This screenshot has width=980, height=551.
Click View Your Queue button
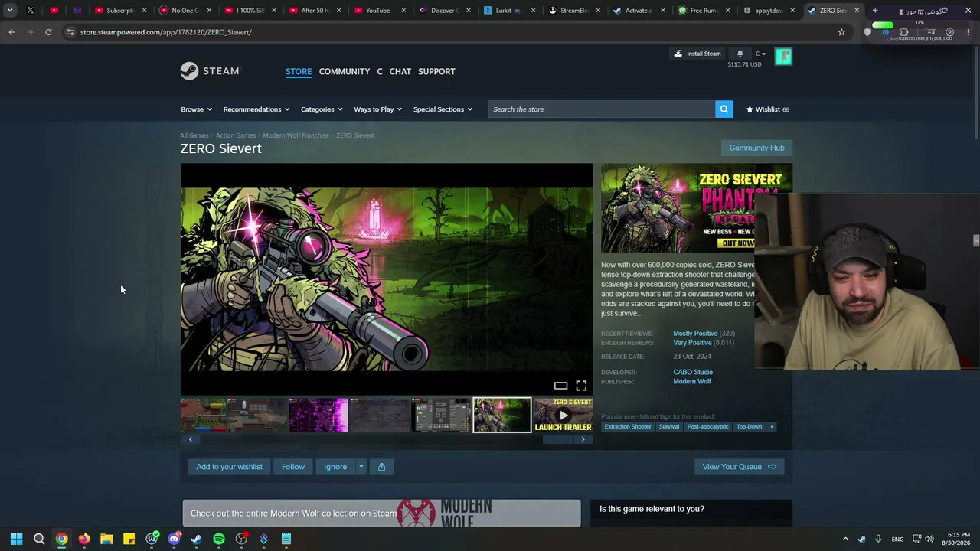tap(739, 467)
